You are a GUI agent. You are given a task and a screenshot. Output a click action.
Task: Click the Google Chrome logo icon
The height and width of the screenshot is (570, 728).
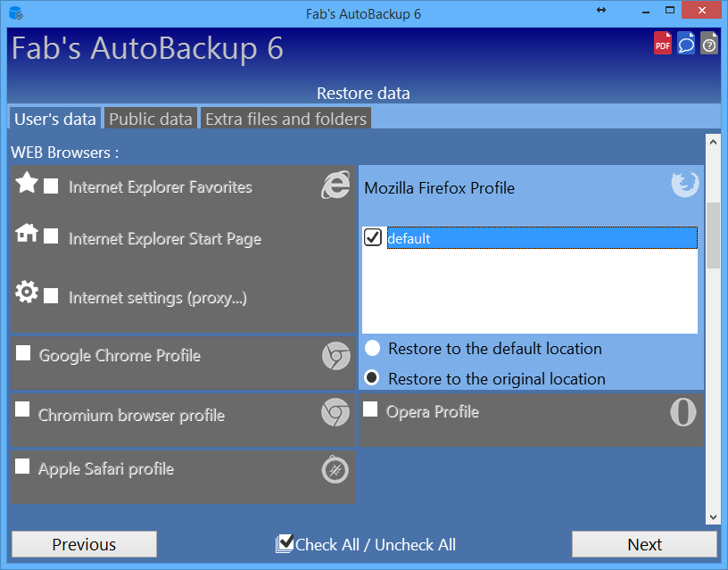click(x=336, y=356)
